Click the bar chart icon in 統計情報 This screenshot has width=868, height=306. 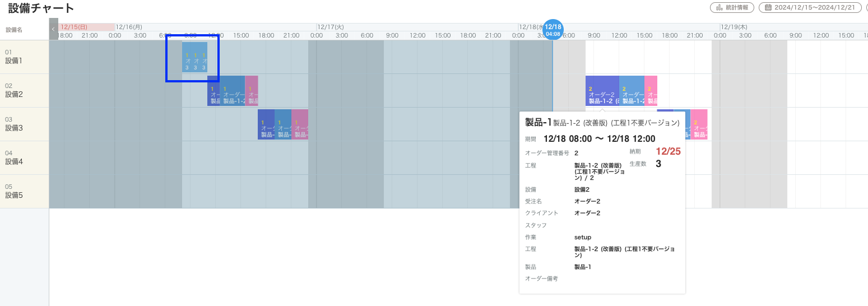click(720, 7)
